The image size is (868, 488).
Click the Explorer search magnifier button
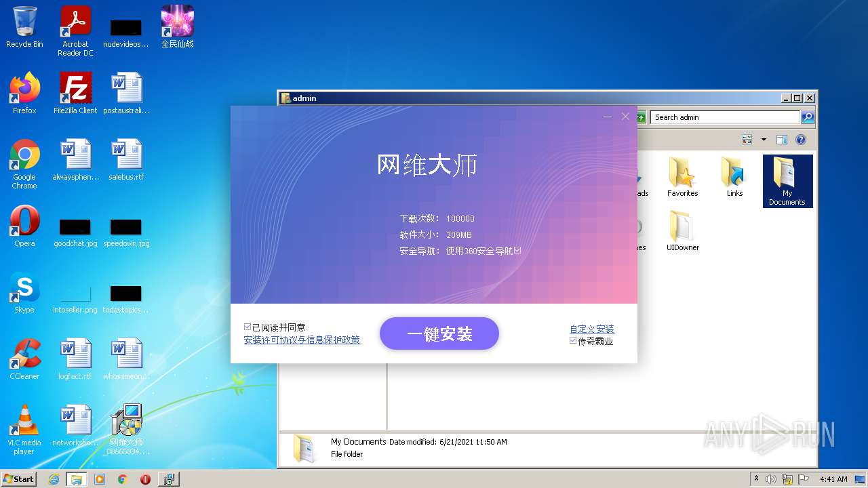pos(807,117)
